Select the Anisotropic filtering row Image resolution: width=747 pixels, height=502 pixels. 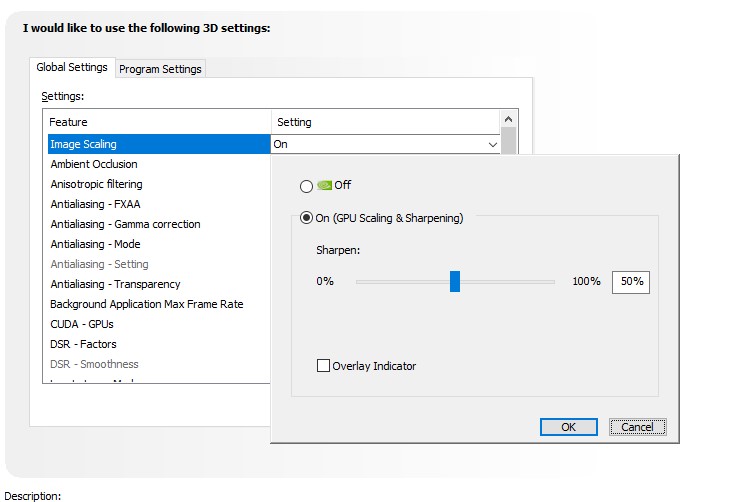(x=96, y=184)
